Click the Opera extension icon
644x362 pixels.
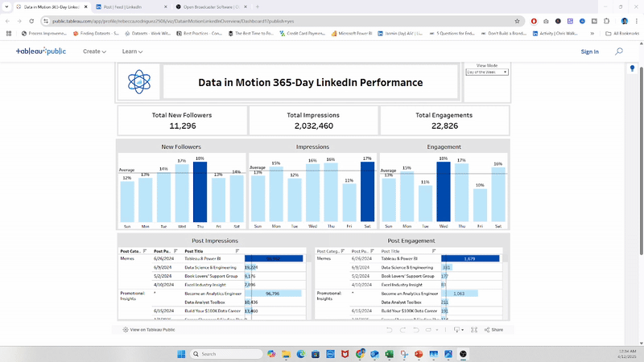click(534, 21)
